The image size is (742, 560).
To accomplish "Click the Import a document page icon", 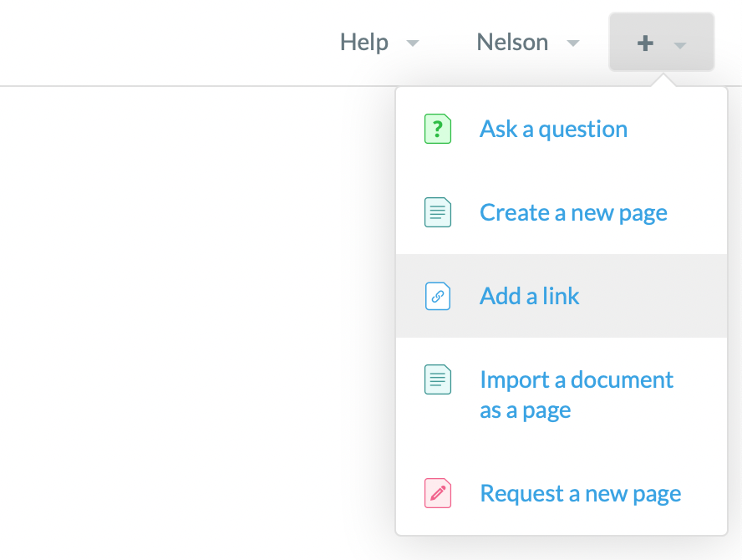I will tap(437, 380).
